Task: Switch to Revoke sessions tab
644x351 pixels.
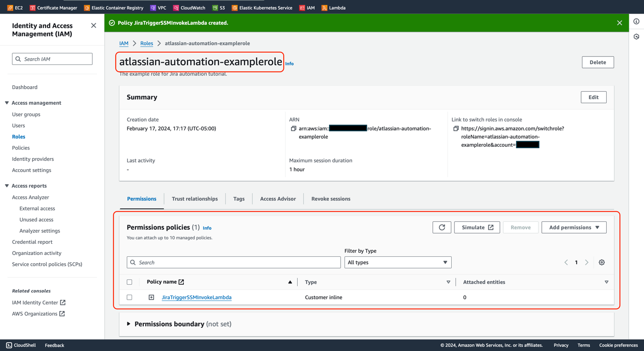Action: click(331, 199)
